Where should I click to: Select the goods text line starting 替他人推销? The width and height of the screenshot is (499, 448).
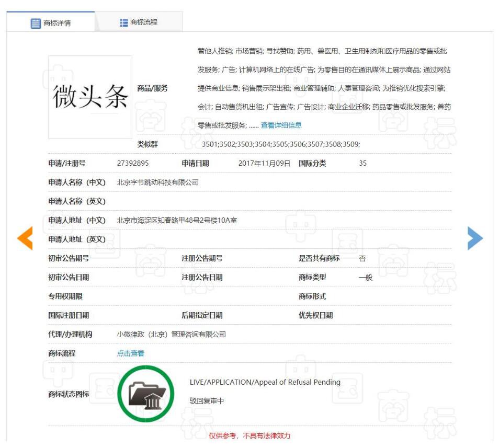(322, 51)
